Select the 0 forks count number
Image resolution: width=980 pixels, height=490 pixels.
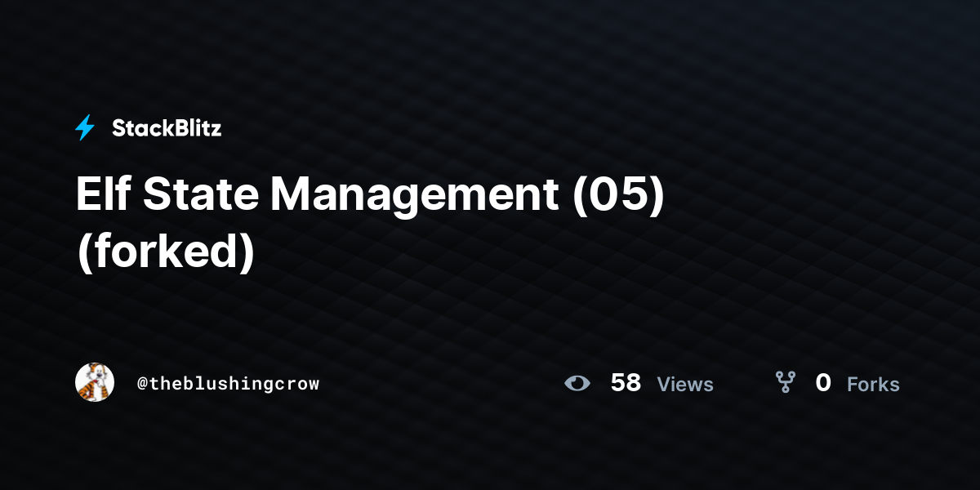(x=823, y=383)
